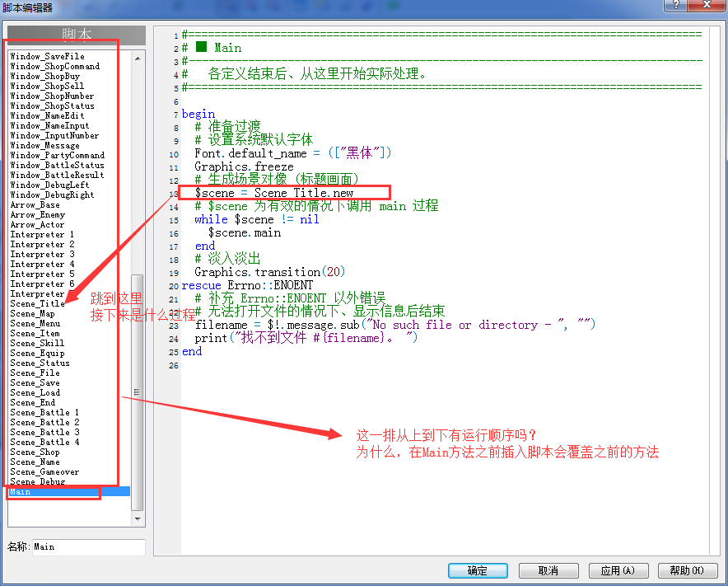Select the Window_Message script
Screen dimensions: 728x586
[44, 145]
